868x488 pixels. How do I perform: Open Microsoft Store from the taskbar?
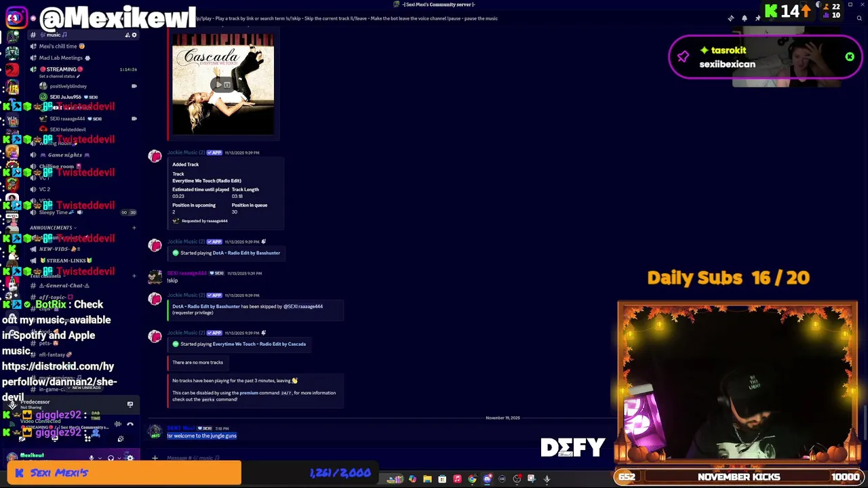(x=442, y=479)
